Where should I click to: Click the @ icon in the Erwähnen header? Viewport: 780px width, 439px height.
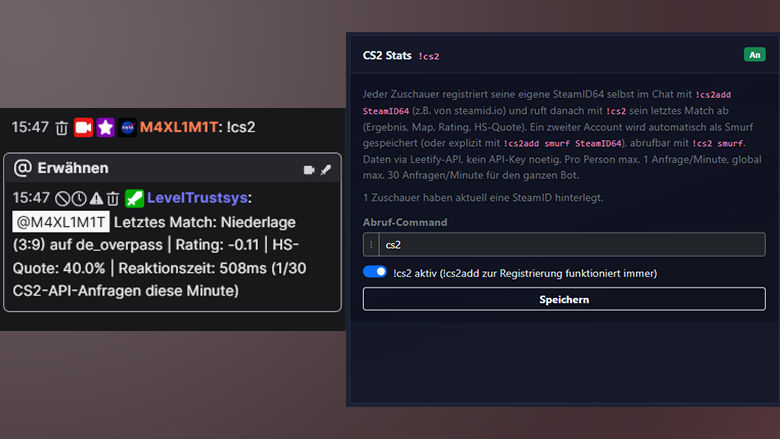click(x=22, y=168)
